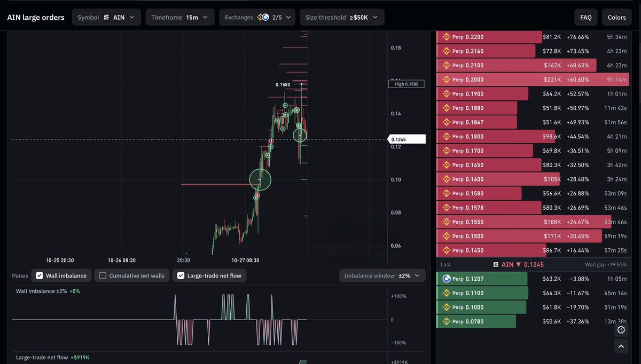641x364 pixels.
Task: Select the Perp 0.1578 order row
Action: (x=533, y=208)
